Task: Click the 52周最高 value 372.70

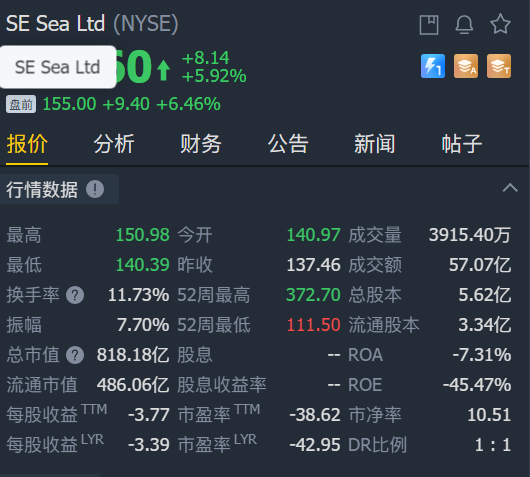Action: [313, 295]
